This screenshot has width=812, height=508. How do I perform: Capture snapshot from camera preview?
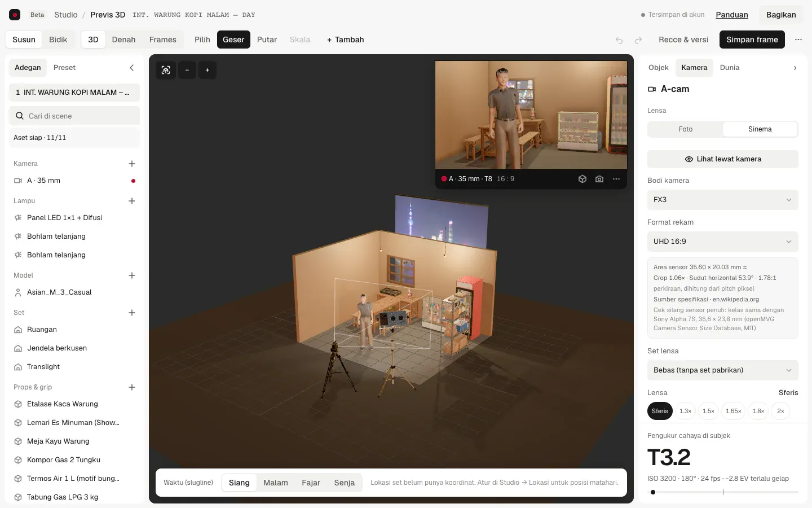coord(599,179)
